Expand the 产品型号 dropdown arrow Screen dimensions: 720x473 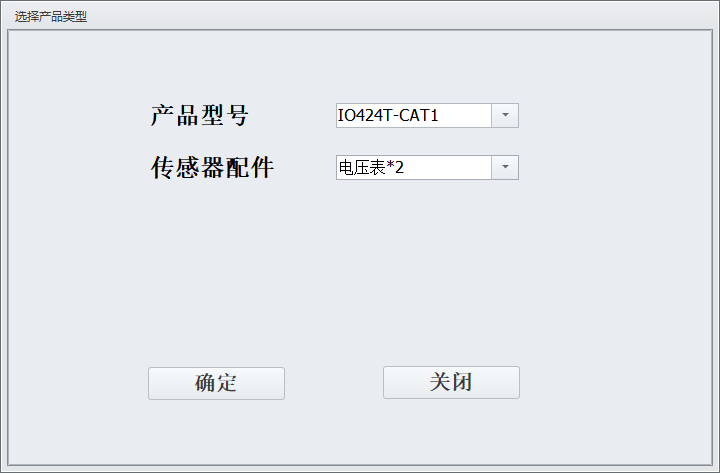505,115
